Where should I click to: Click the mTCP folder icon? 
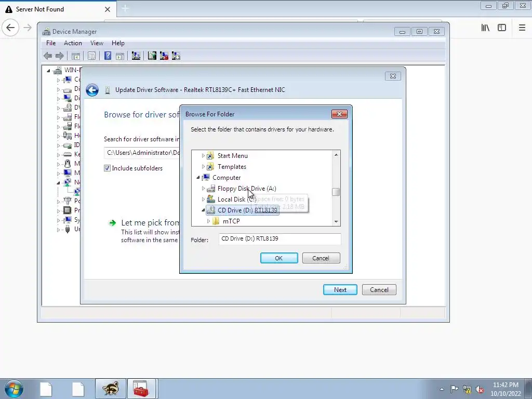[x=216, y=221]
